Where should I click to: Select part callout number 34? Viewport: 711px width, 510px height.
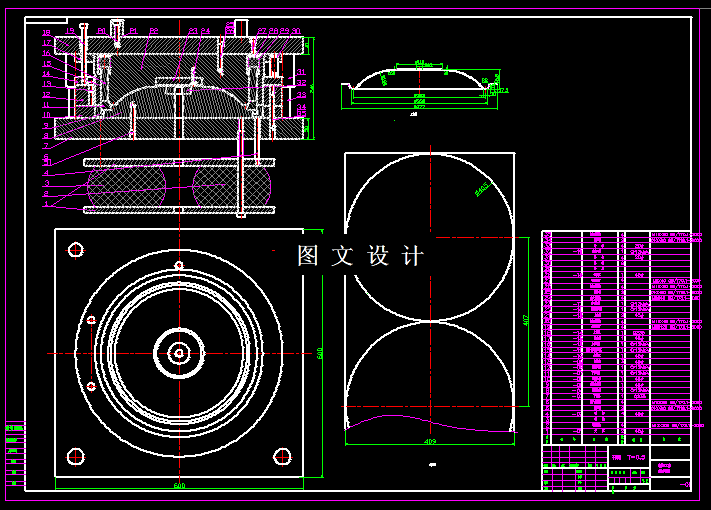tap(301, 107)
